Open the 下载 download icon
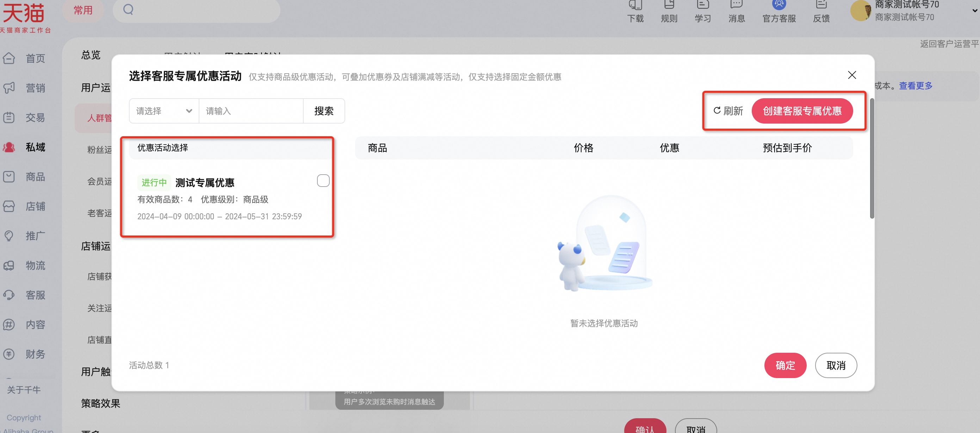The height and width of the screenshot is (433, 980). pos(635,5)
